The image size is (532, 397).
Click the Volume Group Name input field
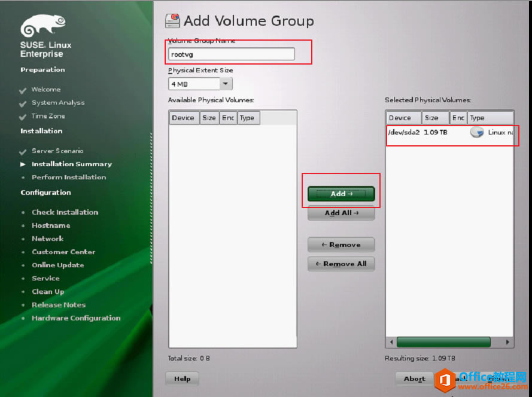[x=232, y=54]
